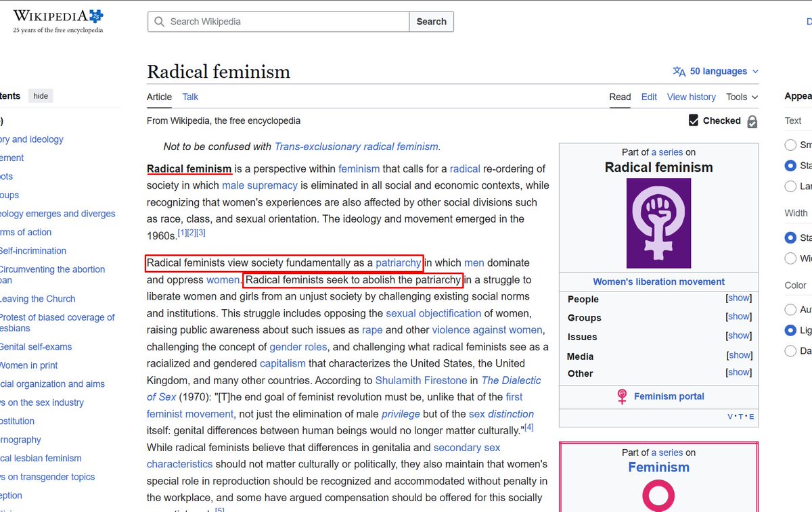This screenshot has height=512, width=812.
Task: Open the Shulamith Firestone link
Action: click(422, 380)
